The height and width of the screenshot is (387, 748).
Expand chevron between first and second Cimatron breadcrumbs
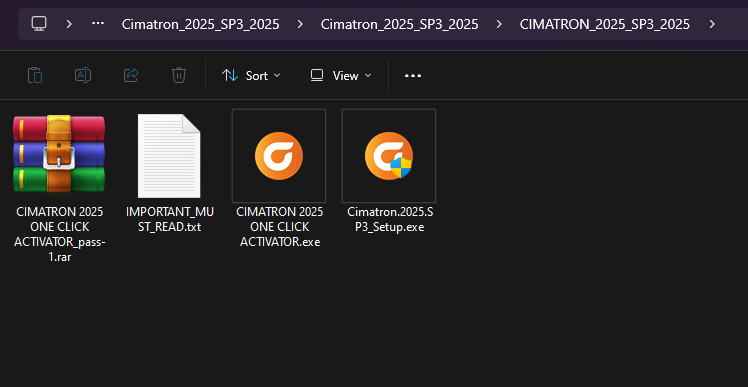[x=300, y=24]
